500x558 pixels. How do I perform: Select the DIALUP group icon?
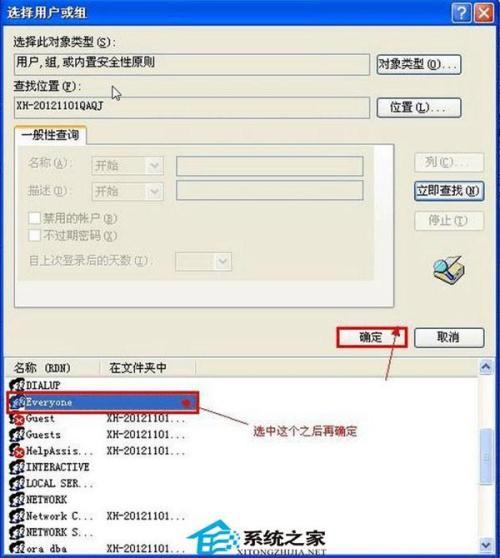click(x=17, y=385)
